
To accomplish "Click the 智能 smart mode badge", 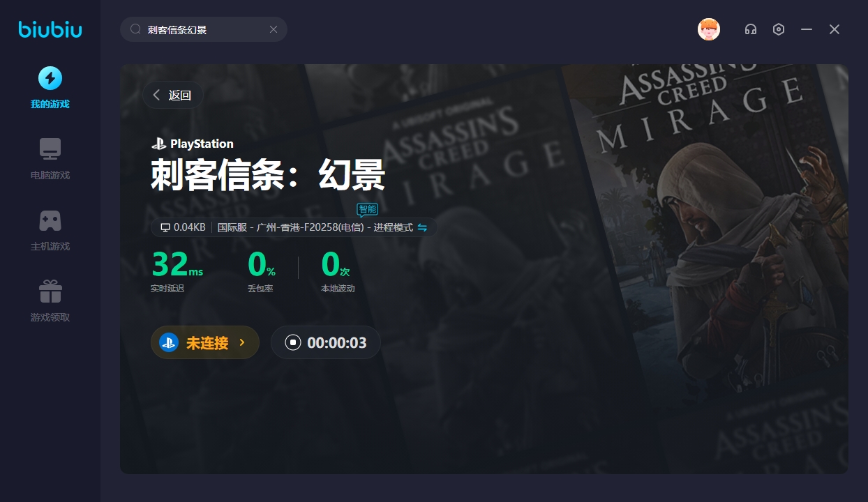I will click(367, 208).
